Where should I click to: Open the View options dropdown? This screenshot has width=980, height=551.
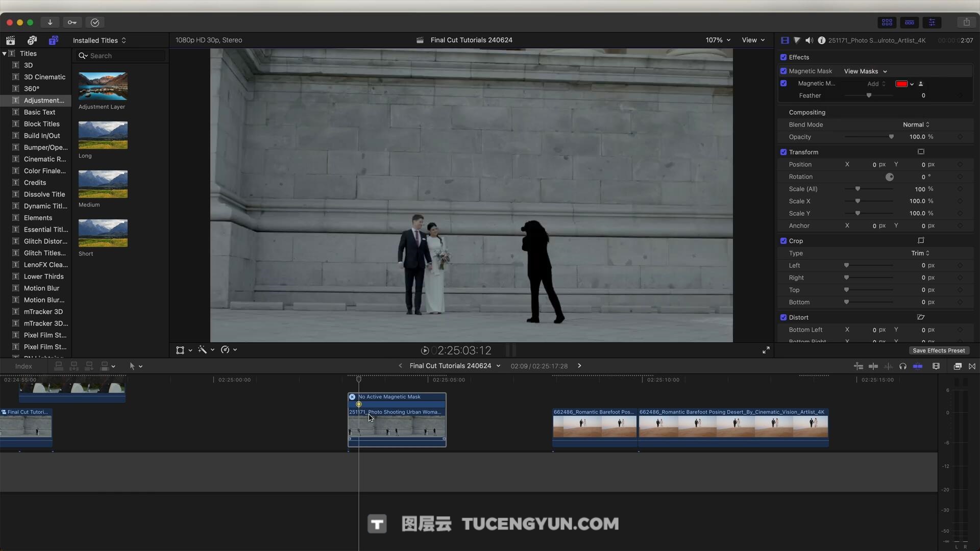[753, 40]
